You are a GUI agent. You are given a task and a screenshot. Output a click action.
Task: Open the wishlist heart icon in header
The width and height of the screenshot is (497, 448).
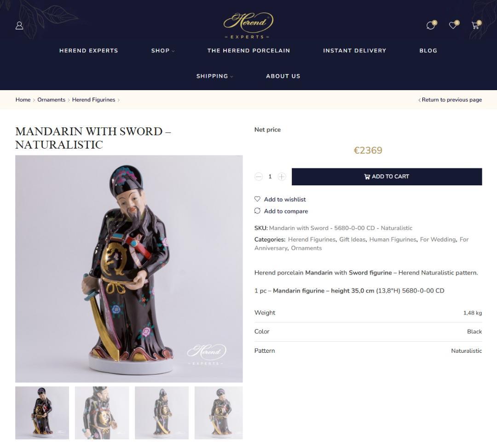[453, 25]
